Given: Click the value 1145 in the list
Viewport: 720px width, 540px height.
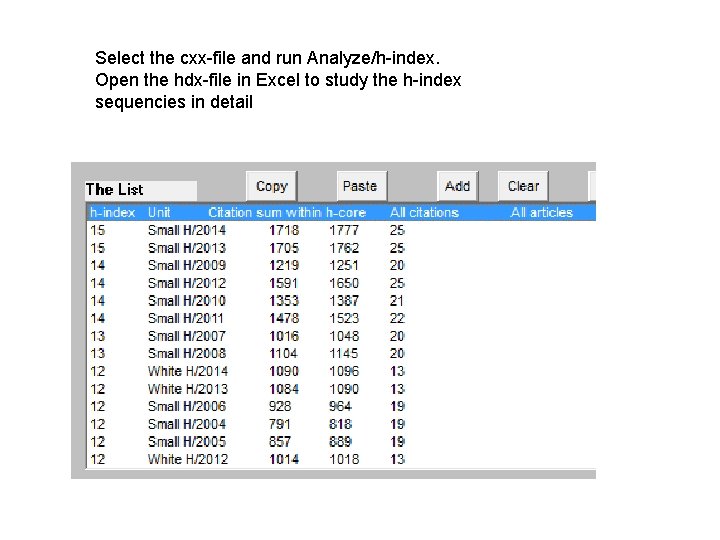Looking at the screenshot, I should coord(344,354).
